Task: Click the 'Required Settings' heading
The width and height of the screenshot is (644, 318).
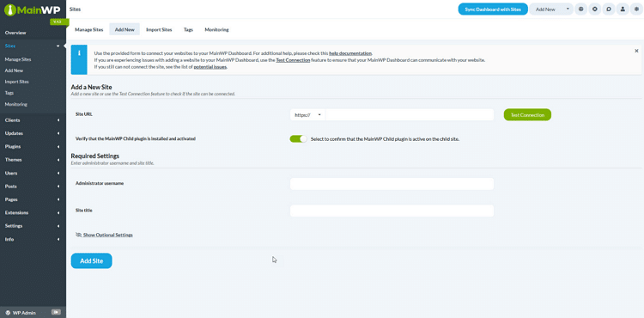Action: pos(94,156)
